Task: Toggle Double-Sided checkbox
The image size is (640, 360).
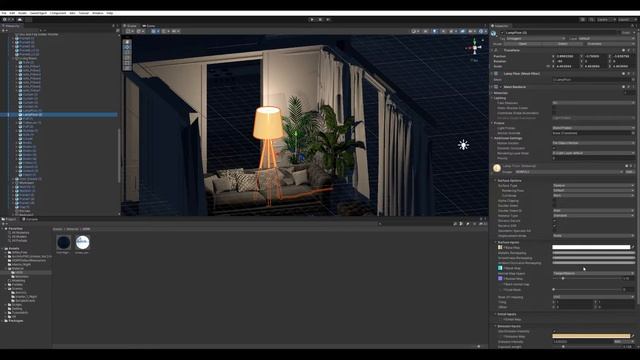Action: pyautogui.click(x=554, y=206)
